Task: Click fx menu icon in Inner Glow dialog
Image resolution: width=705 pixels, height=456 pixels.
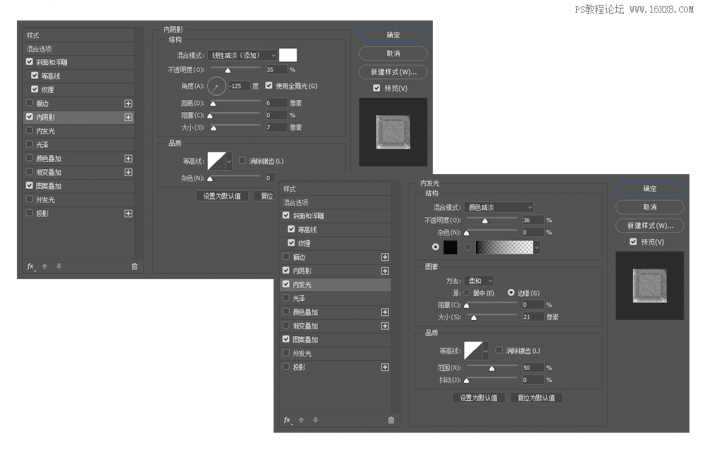Action: click(287, 420)
